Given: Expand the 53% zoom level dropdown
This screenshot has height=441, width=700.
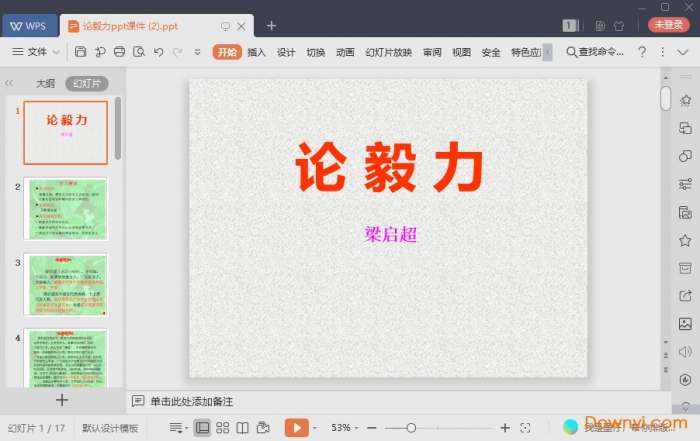Looking at the screenshot, I should click(346, 428).
